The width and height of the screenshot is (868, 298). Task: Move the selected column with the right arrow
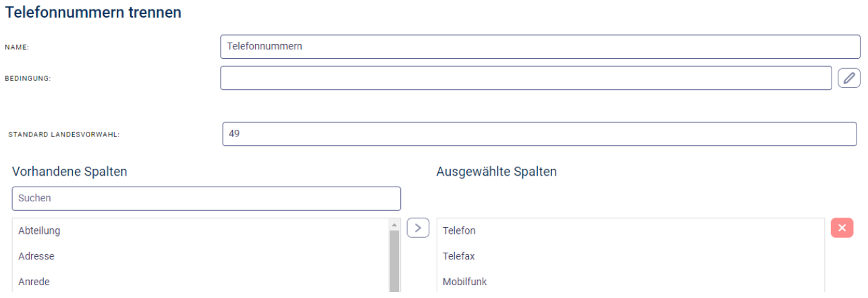[x=418, y=228]
